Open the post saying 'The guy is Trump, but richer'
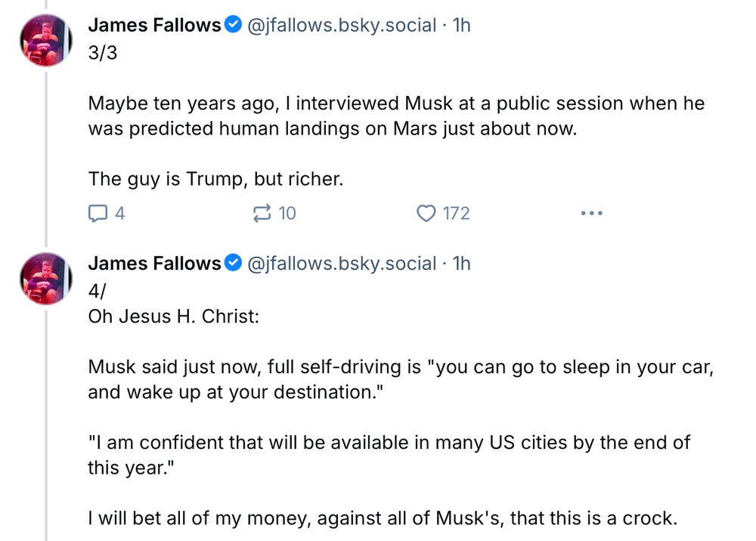 tap(215, 179)
